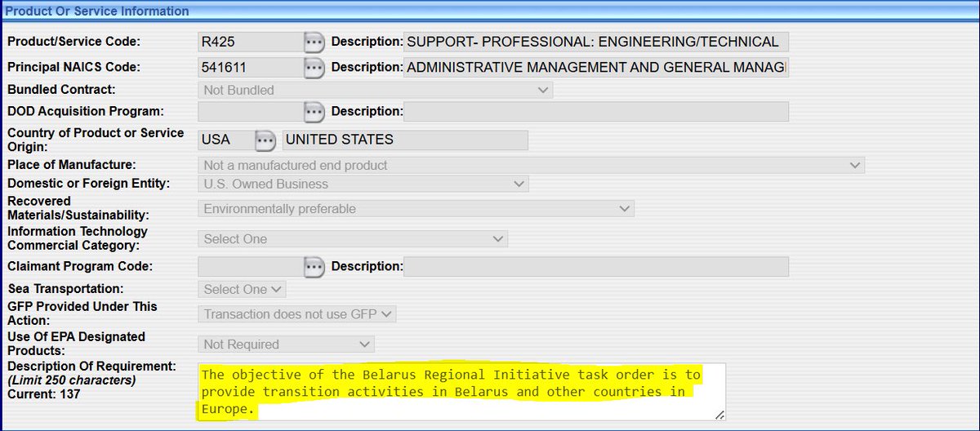980x431 pixels.
Task: Click the textarea resize handle corner
Action: [719, 415]
